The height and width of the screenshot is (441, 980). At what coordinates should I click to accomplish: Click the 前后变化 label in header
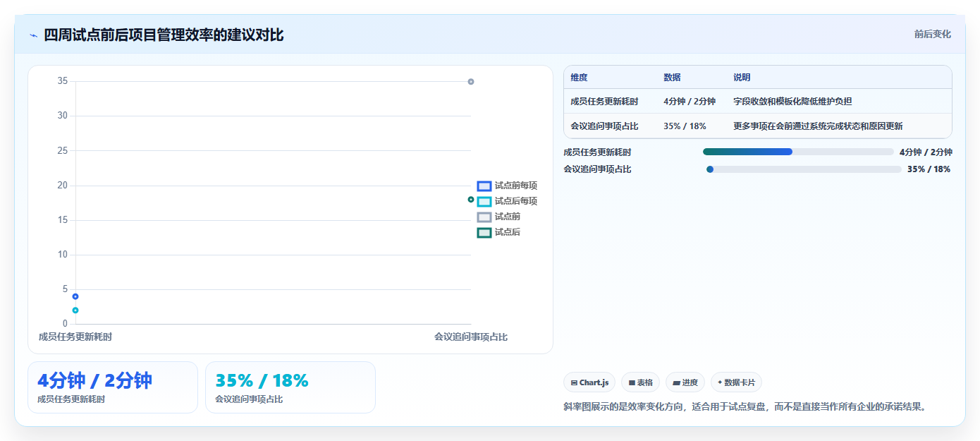[932, 34]
